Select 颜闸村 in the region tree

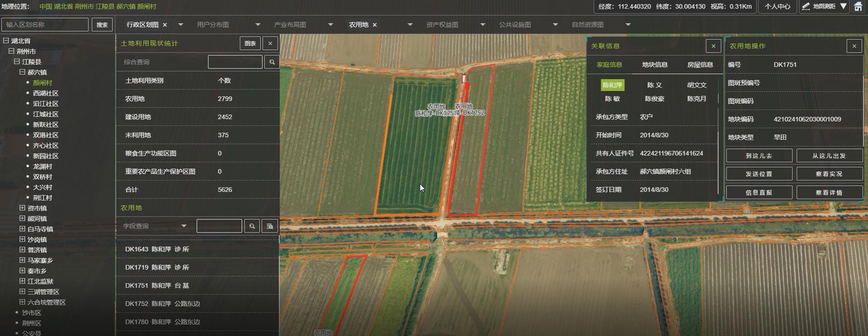click(43, 83)
